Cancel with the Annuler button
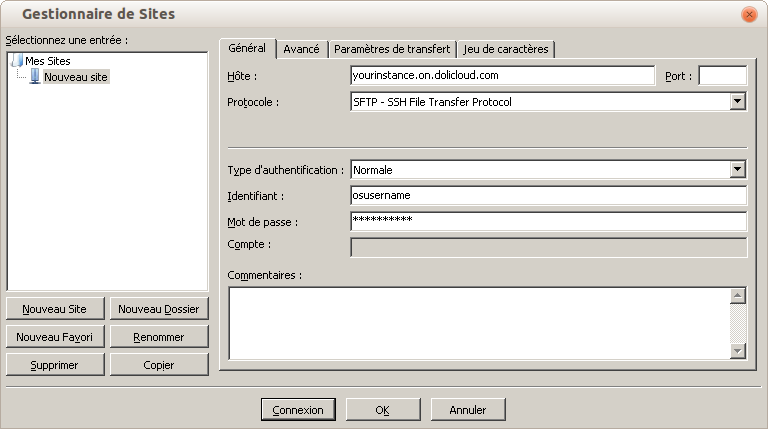Image resolution: width=768 pixels, height=429 pixels. [x=467, y=410]
